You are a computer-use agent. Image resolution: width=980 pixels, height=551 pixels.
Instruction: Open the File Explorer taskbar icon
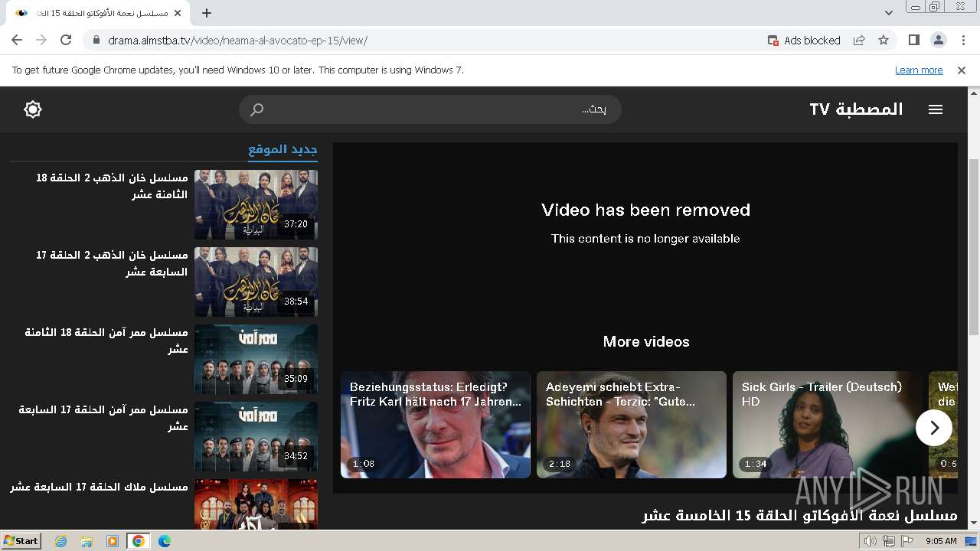87,541
